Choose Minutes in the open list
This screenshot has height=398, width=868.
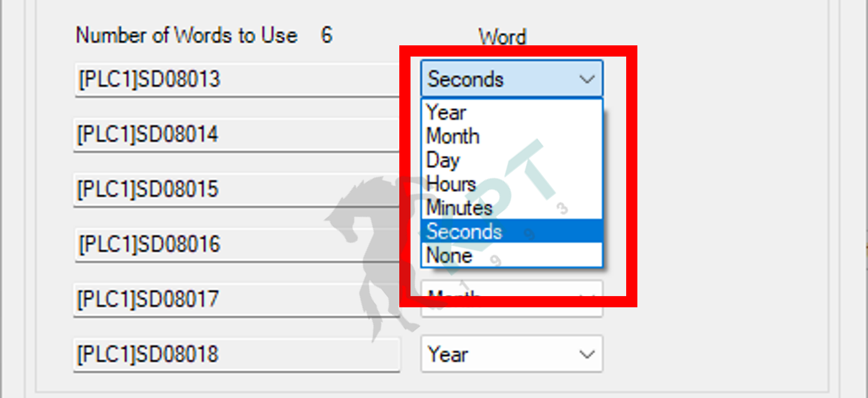pos(511,207)
